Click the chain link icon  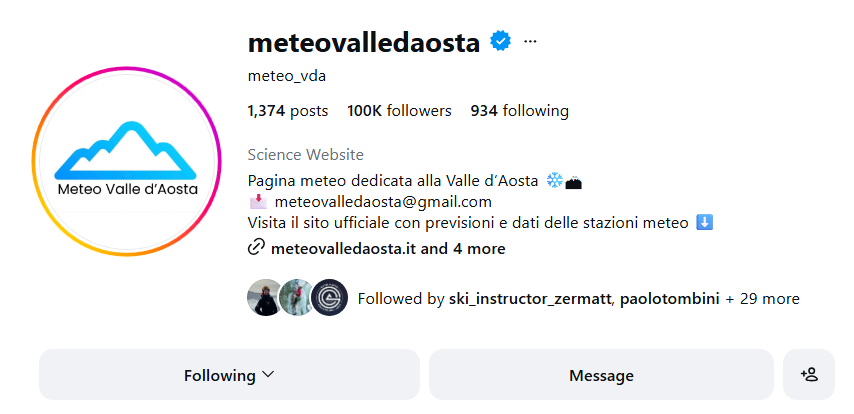click(x=256, y=248)
